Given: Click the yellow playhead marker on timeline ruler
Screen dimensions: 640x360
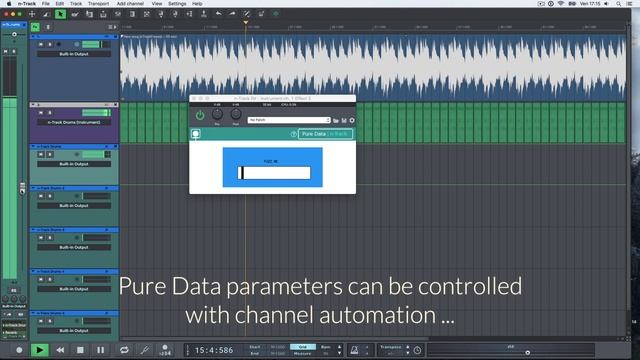Looking at the screenshot, I should tap(246, 23).
